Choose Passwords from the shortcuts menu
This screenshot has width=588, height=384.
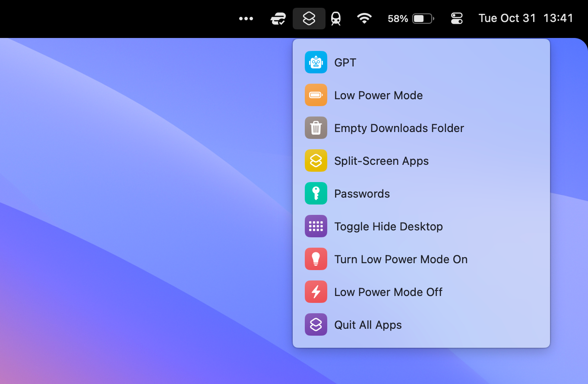pyautogui.click(x=362, y=193)
